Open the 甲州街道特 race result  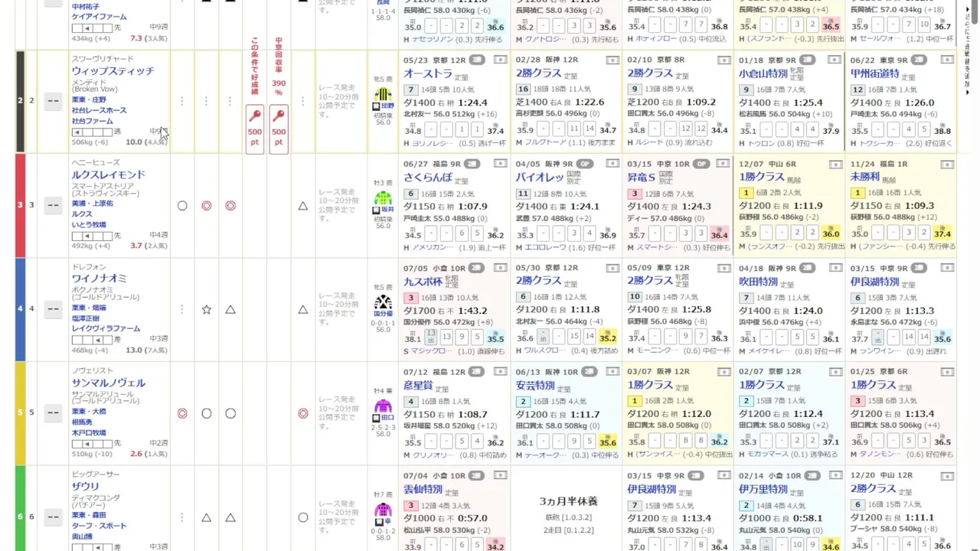(x=875, y=74)
